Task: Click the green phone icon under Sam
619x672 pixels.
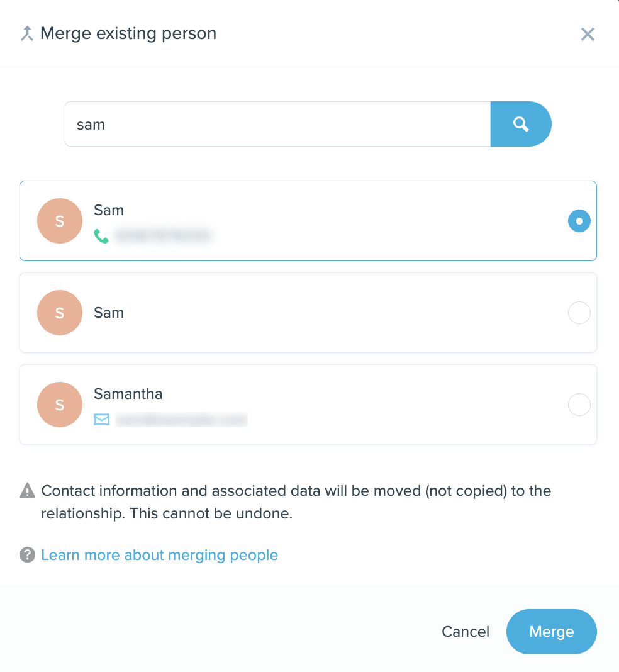Action: [101, 236]
